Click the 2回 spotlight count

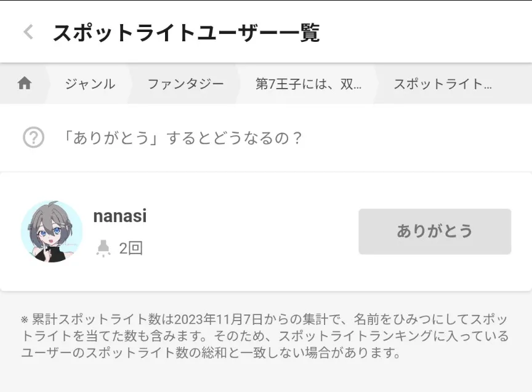click(x=131, y=248)
